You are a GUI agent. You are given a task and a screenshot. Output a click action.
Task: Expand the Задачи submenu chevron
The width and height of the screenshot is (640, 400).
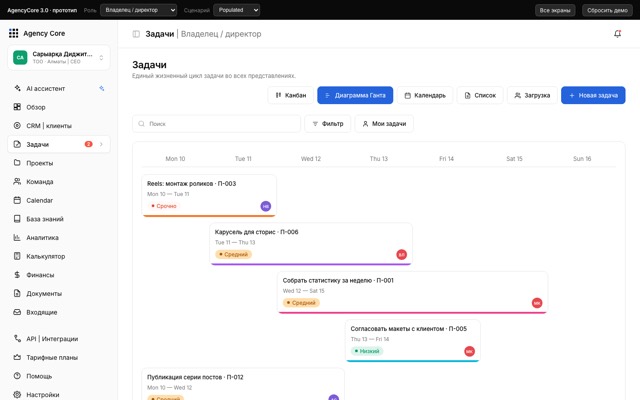(101, 144)
